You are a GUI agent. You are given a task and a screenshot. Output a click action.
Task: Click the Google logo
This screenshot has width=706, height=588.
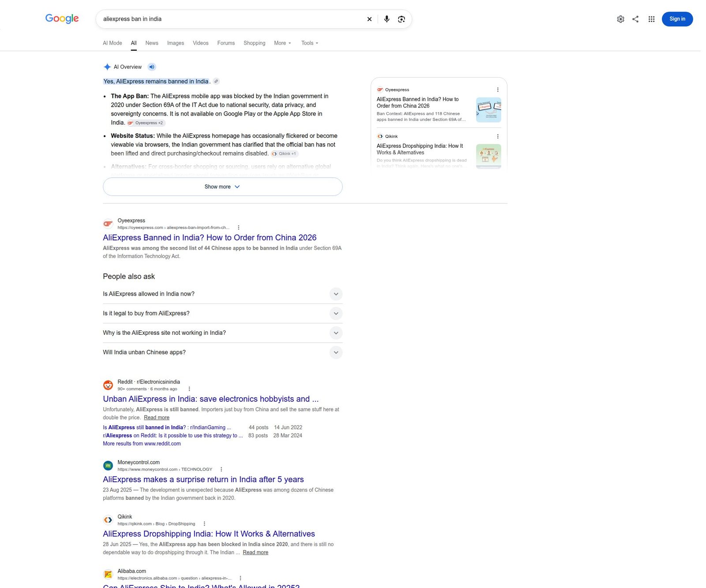62,19
